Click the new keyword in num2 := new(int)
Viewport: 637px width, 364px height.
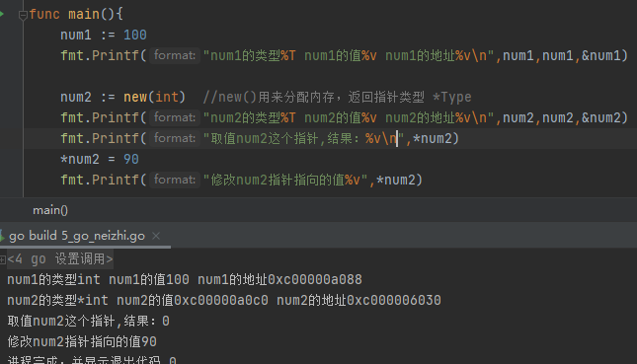[x=135, y=97]
